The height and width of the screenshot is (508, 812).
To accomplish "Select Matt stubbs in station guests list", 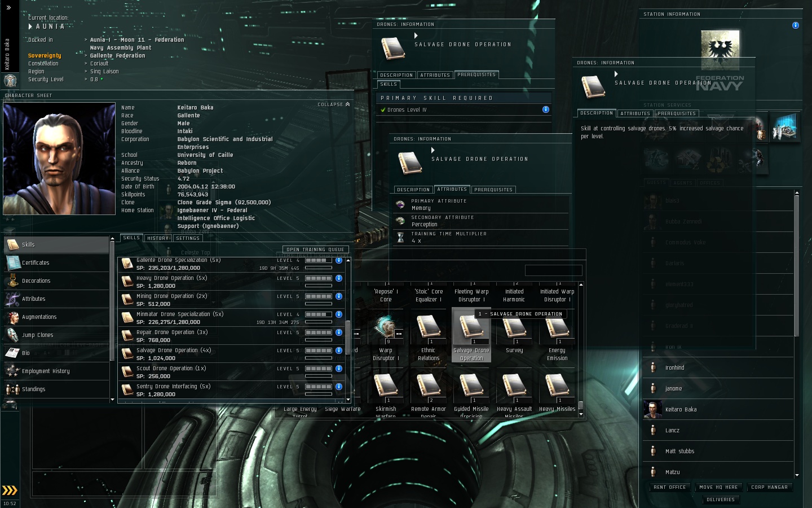I will (x=718, y=451).
